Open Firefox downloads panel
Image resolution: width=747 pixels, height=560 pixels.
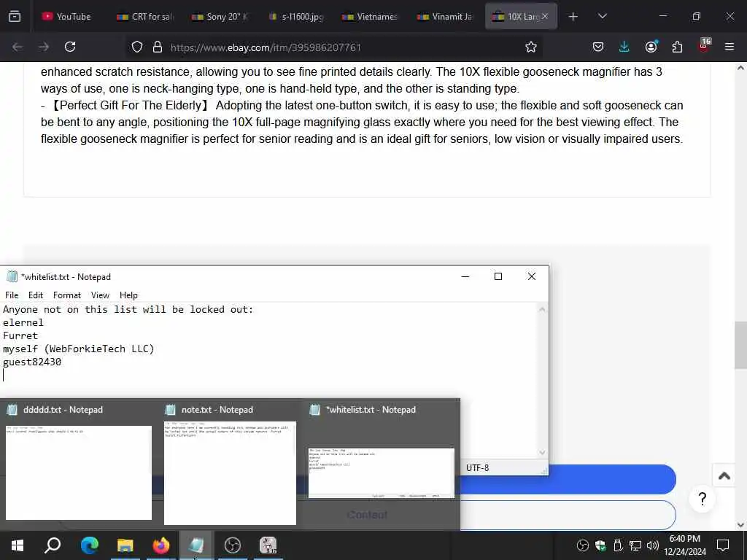tap(624, 47)
